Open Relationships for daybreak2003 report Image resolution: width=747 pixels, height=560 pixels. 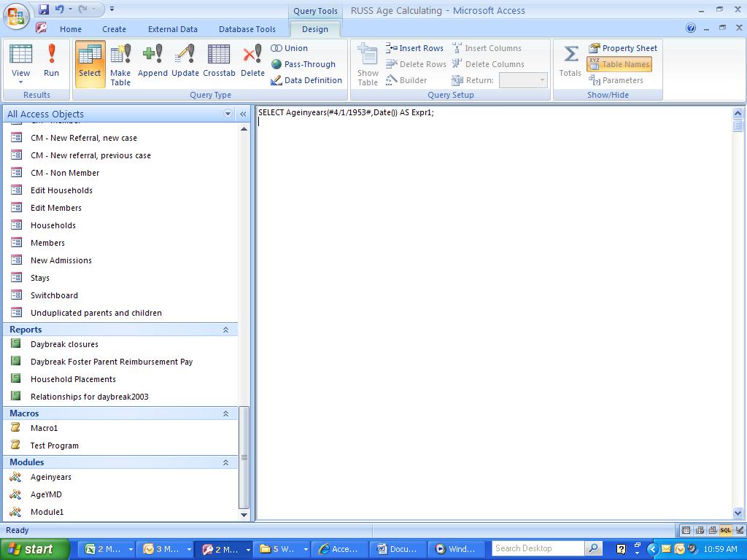click(90, 397)
